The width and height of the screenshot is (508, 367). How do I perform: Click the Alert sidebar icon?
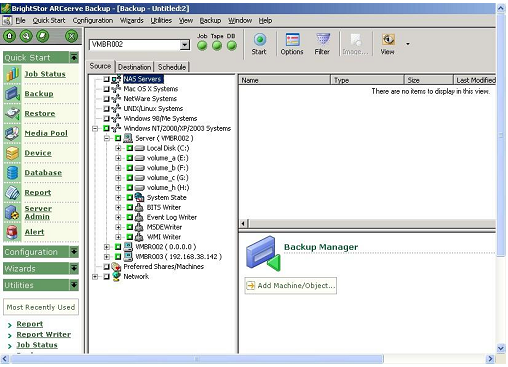pyautogui.click(x=12, y=232)
